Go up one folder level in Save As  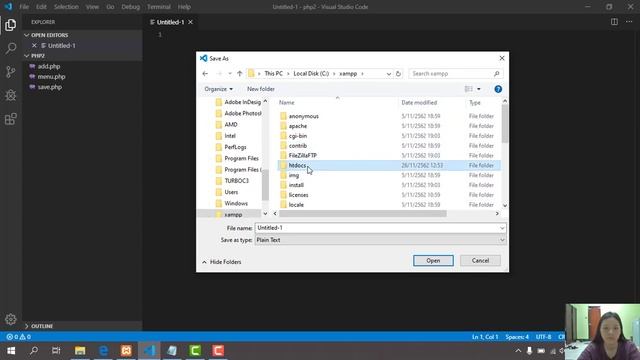[x=240, y=73]
